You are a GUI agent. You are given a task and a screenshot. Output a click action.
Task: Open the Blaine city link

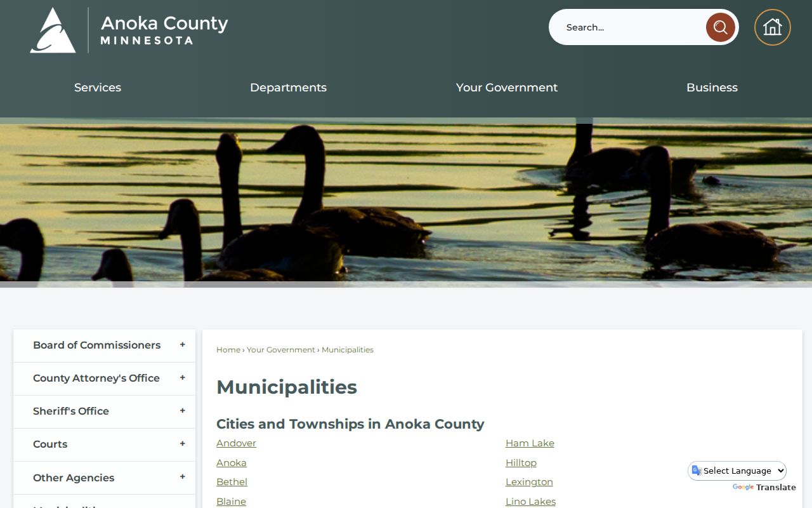point(231,502)
